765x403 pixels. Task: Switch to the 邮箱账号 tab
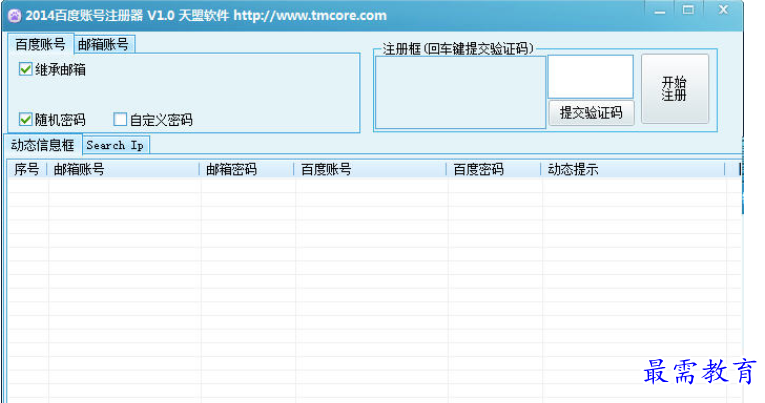pyautogui.click(x=103, y=44)
